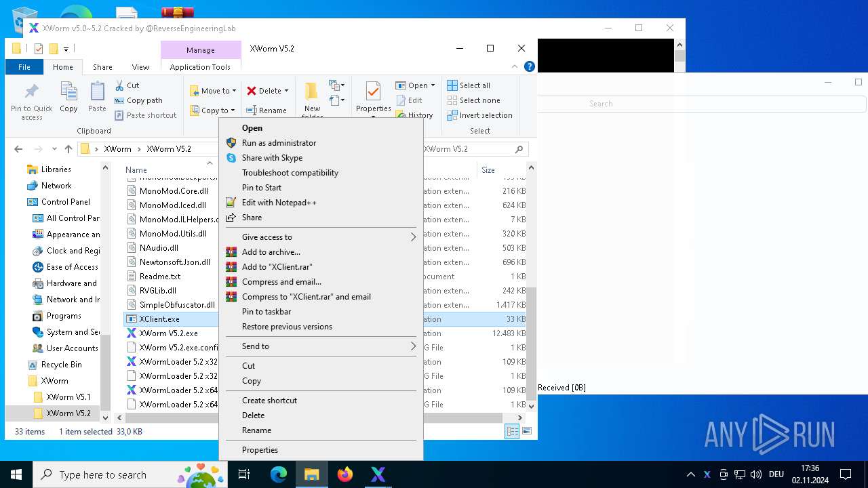Collapse the ribbon with the chevron
Viewport: 868px width, 488px height.
coord(515,66)
